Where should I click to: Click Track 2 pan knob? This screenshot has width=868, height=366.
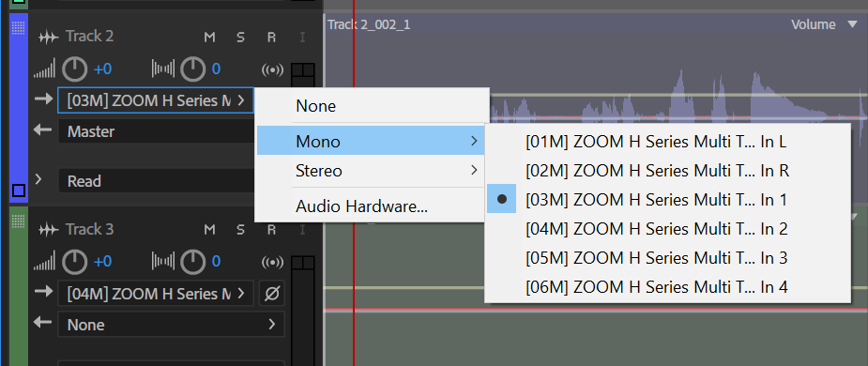193,69
